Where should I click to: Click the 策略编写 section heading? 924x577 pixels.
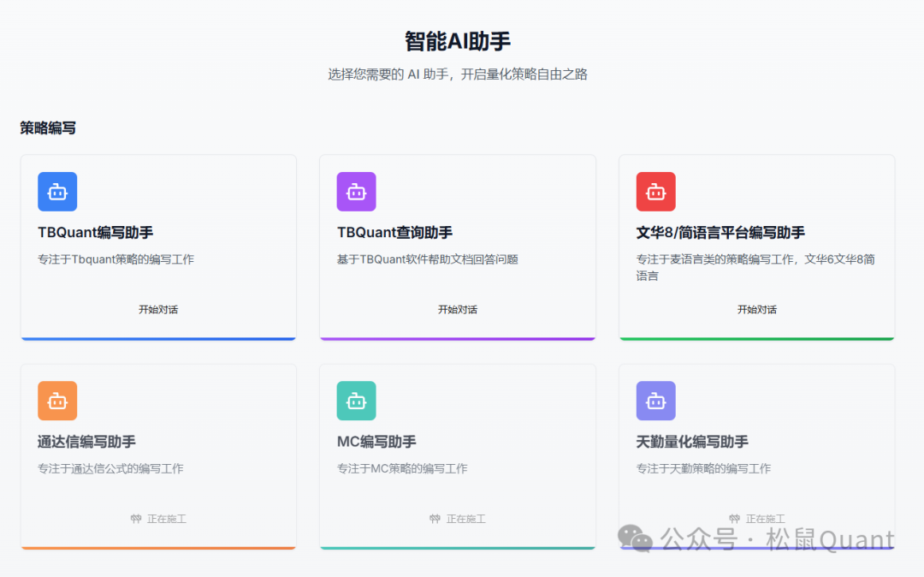tap(48, 128)
